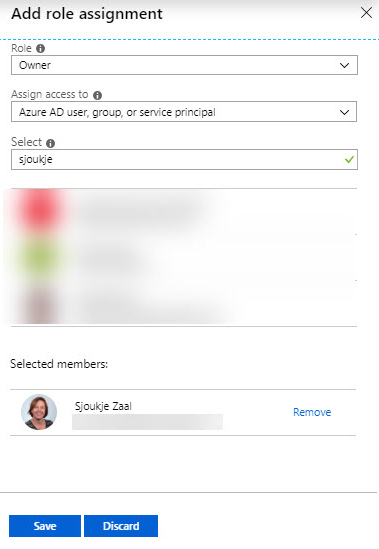Select the search result with red avatar
This screenshot has width=379, height=549.
pyautogui.click(x=184, y=211)
